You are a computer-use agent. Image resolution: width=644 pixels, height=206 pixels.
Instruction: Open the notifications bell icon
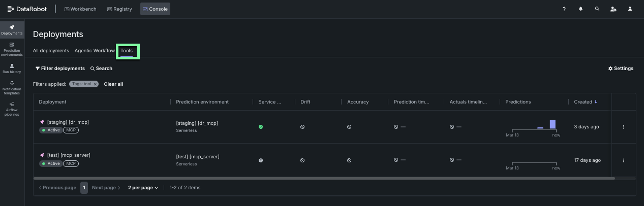[x=580, y=9]
